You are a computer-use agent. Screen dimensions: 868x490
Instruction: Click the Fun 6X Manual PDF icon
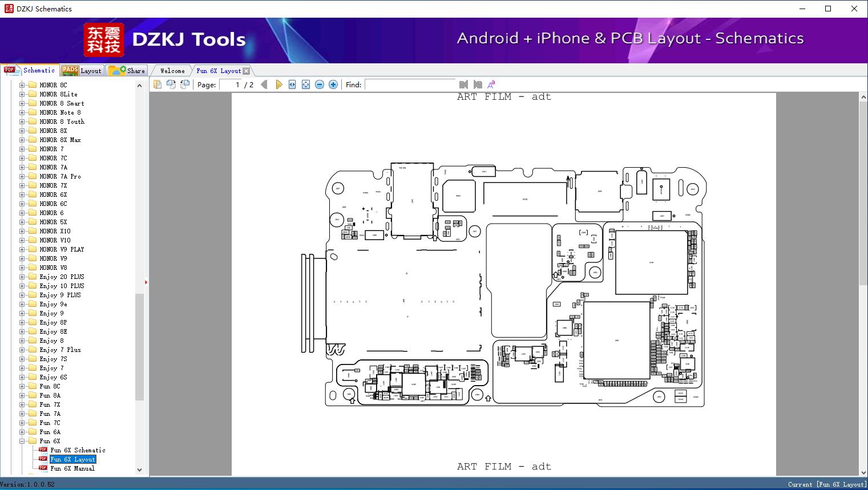tap(43, 468)
